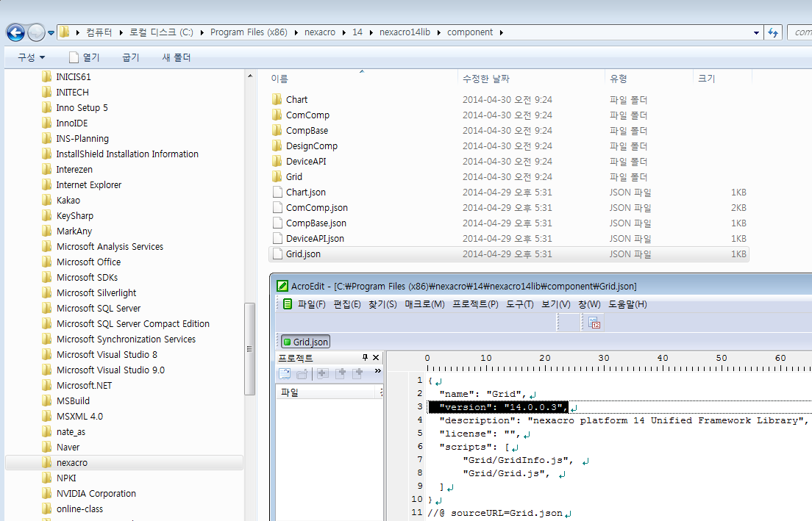Select the Grid.json file in Explorer list
This screenshot has height=521, width=812.
point(509,254)
